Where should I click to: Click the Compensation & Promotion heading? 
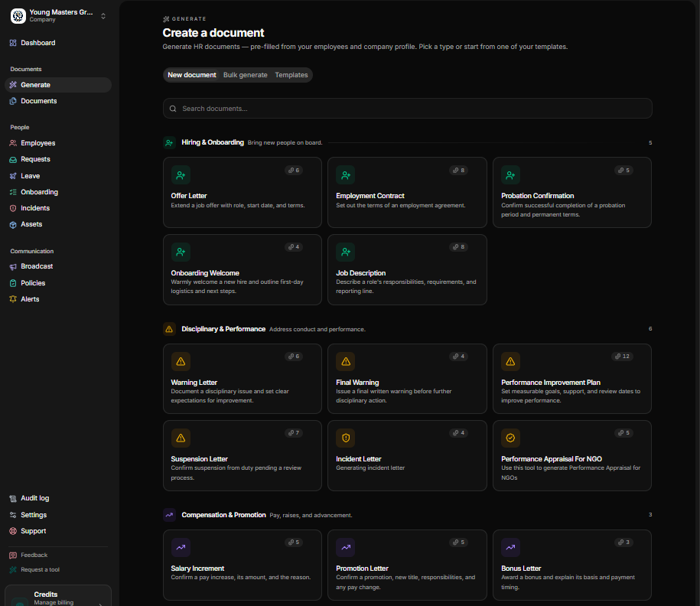coord(223,515)
